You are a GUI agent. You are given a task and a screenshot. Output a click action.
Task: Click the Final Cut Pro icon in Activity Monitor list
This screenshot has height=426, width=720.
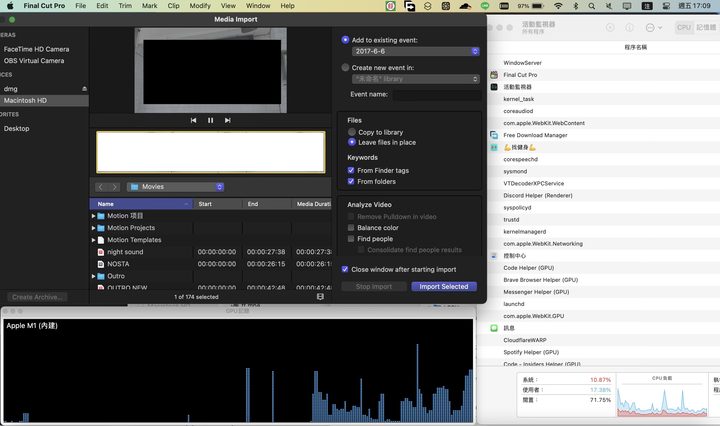tap(494, 75)
